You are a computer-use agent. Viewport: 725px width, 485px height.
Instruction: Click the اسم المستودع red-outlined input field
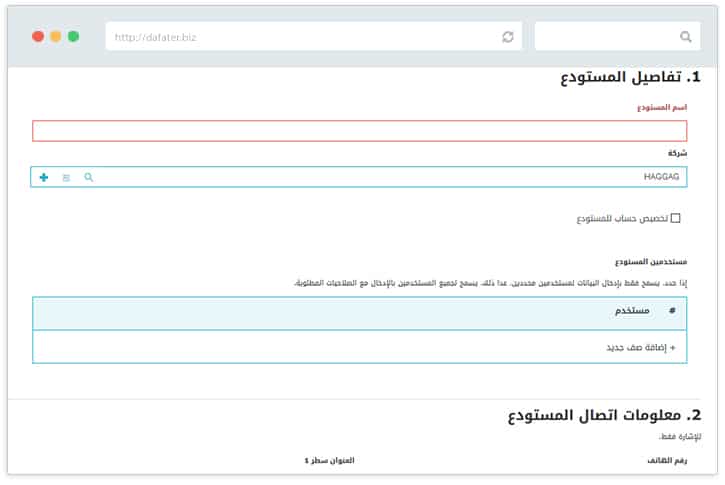360,131
